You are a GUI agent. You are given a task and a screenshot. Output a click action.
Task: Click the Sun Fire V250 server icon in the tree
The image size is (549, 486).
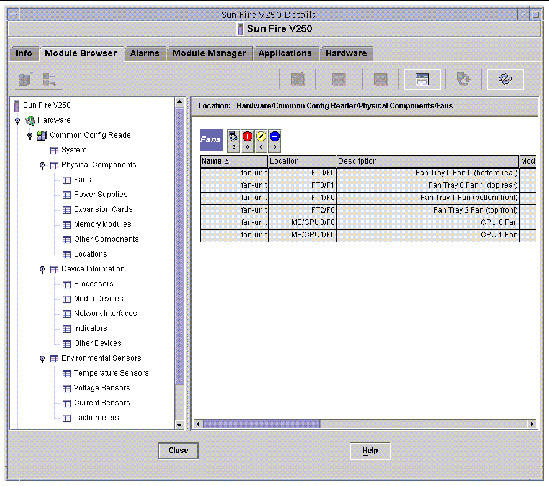(16, 106)
